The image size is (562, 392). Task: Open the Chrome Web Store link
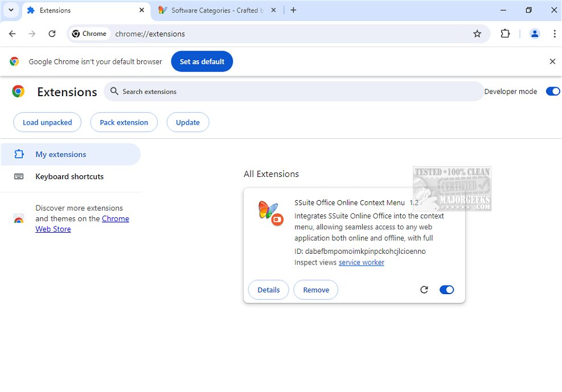[82, 224]
